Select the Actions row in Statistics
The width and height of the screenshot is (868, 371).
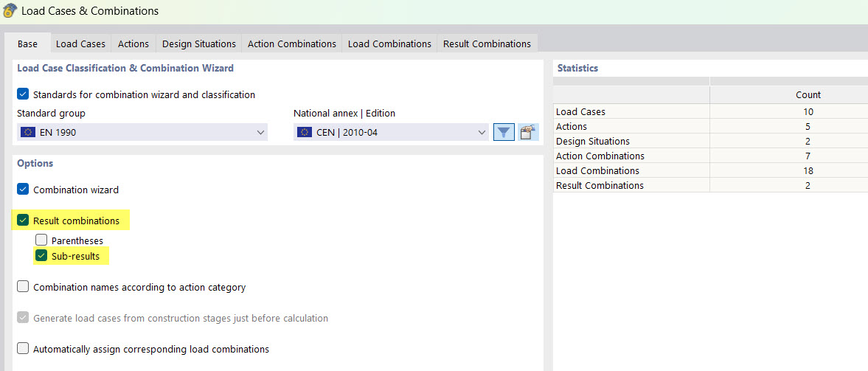tap(710, 126)
